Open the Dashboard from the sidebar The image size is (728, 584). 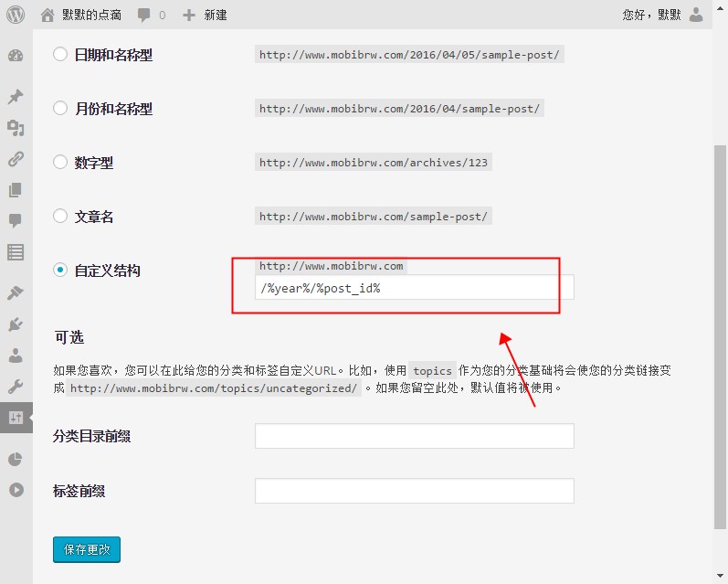[16, 55]
